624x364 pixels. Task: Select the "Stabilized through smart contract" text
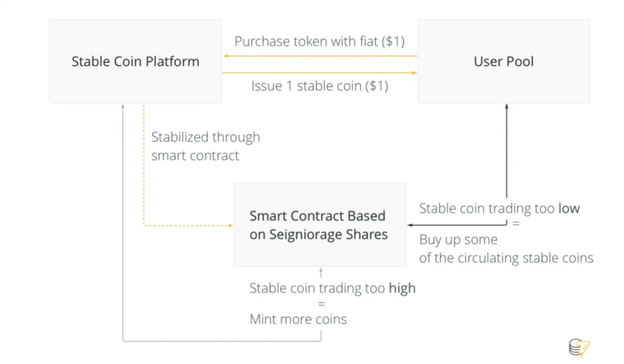[205, 146]
